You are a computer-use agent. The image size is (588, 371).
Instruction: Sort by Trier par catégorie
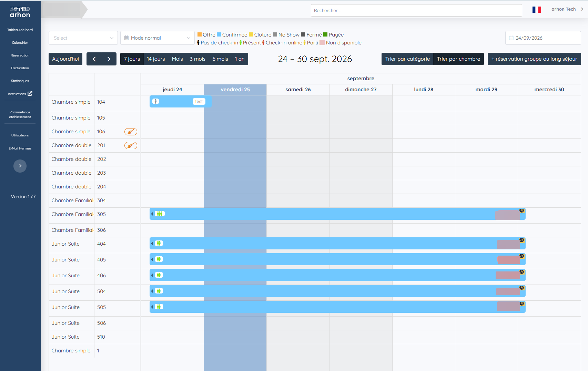pos(407,59)
